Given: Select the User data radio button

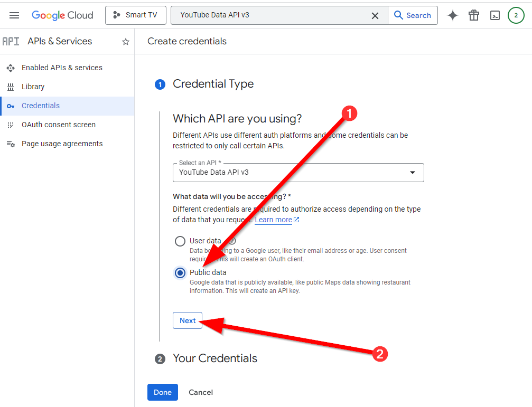Looking at the screenshot, I should [x=180, y=241].
